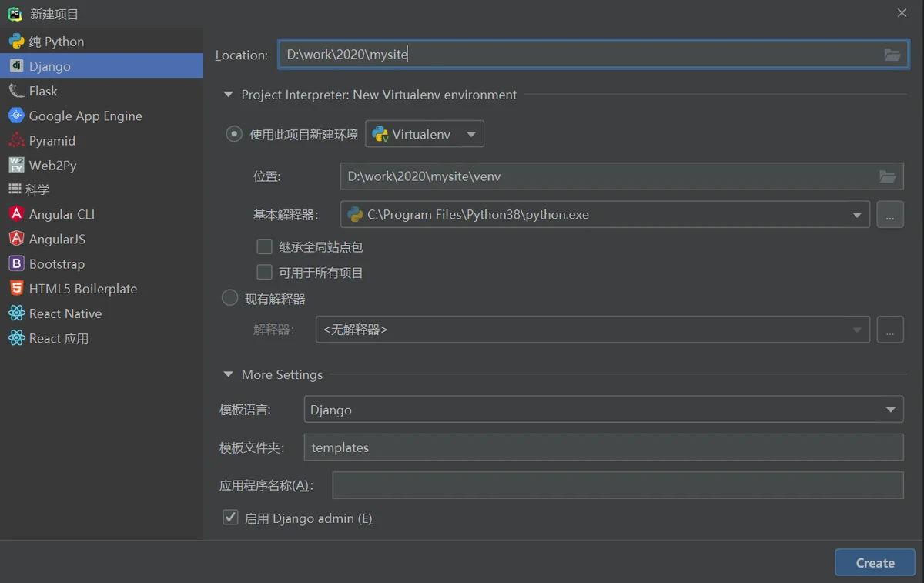924x583 pixels.
Task: Click the HTML5 Boilerplate icon
Action: [16, 289]
